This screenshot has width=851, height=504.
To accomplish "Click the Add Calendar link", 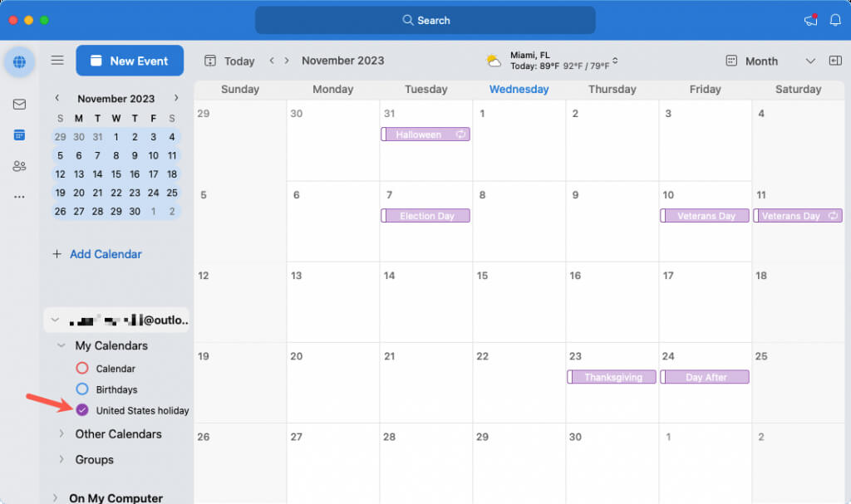I will click(106, 254).
